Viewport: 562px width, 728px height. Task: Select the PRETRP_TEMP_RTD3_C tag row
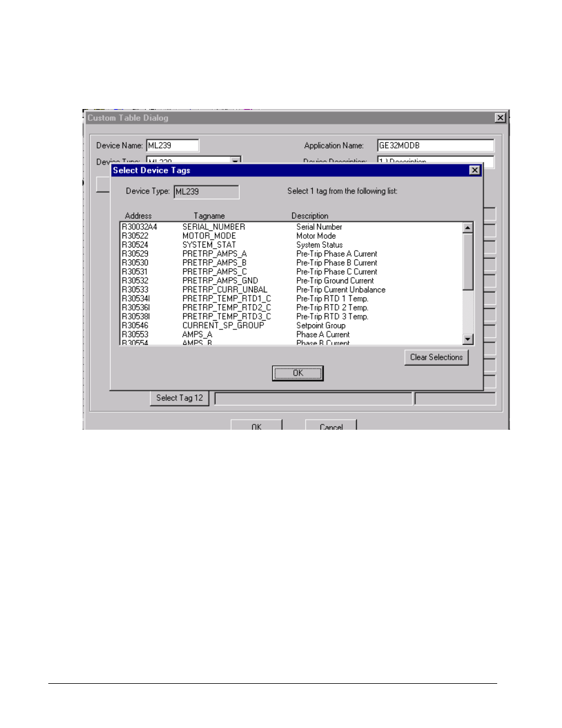291,317
